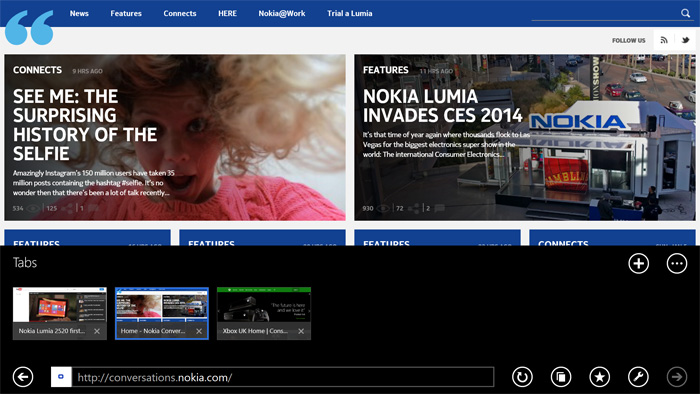Click CES article excerpt about Las Vegas
Image resolution: width=700 pixels, height=394 pixels.
pos(446,145)
